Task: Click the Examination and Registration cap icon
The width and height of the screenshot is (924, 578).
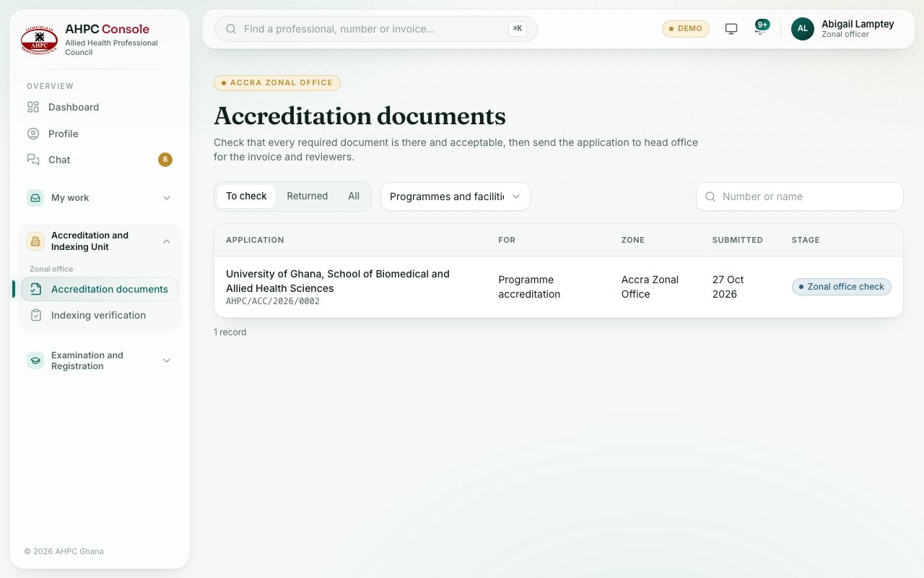Action: (x=35, y=361)
